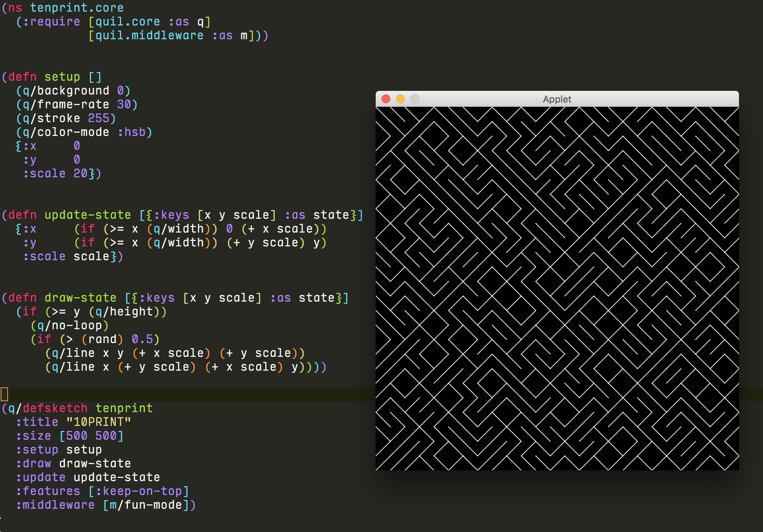Click m/fun-mode in the middleware vector
This screenshot has width=763, height=532.
[146, 505]
